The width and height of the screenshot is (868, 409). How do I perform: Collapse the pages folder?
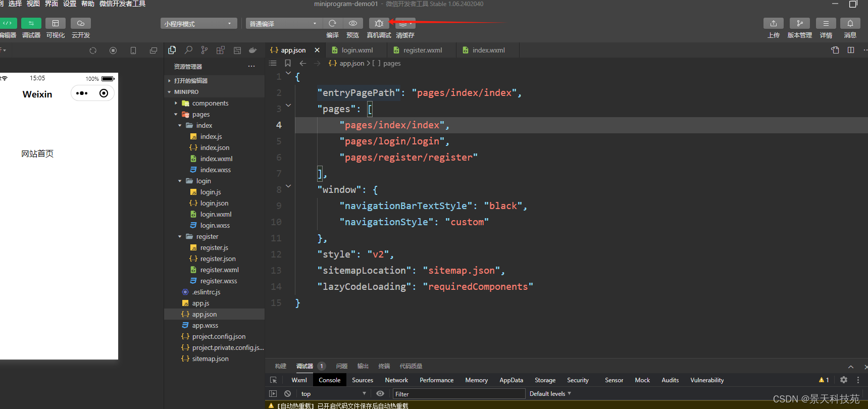pos(215,114)
